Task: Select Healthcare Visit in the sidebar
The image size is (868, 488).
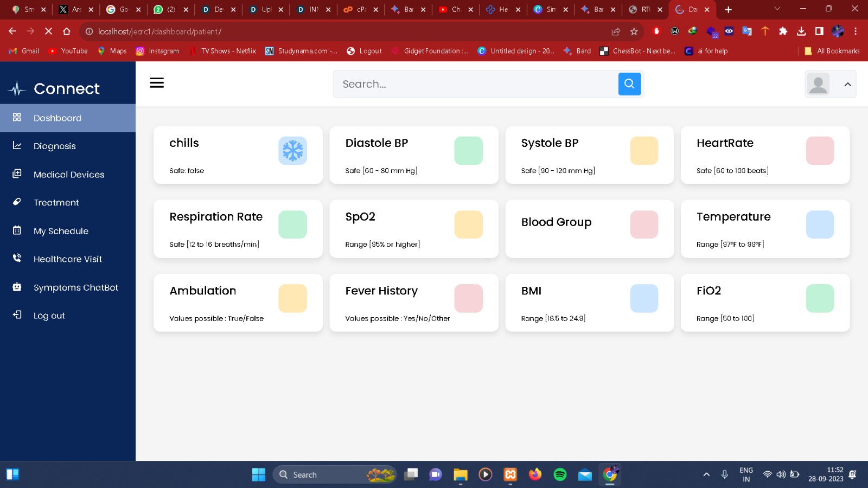Action: click(68, 259)
